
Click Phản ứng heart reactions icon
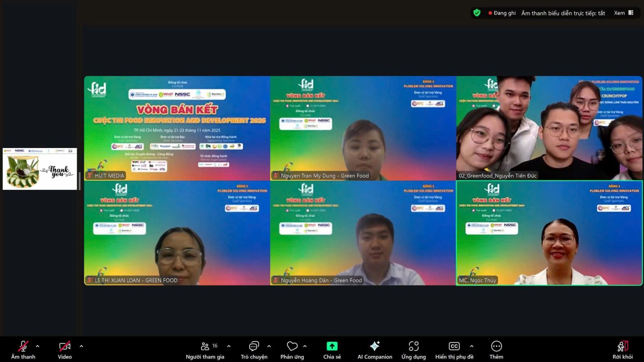pyautogui.click(x=292, y=347)
